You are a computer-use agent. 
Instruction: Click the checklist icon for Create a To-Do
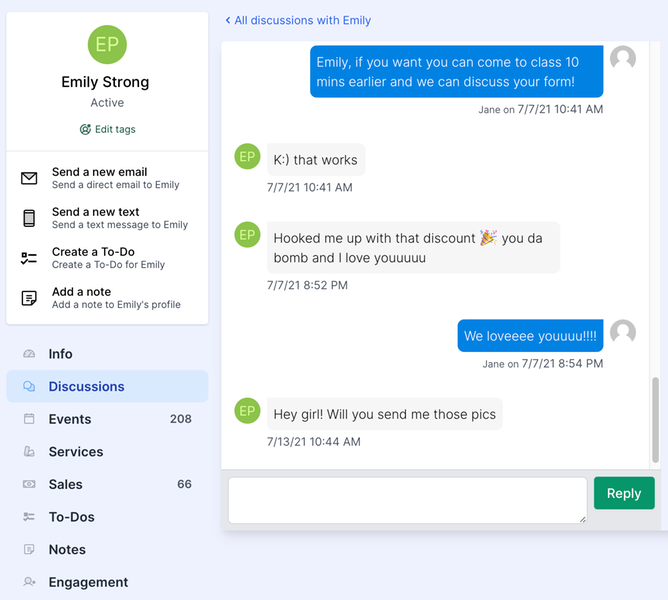tap(29, 258)
